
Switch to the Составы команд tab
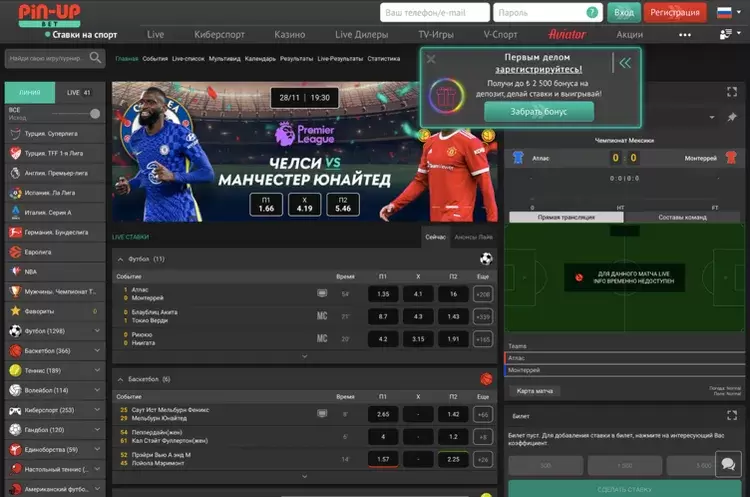682,217
